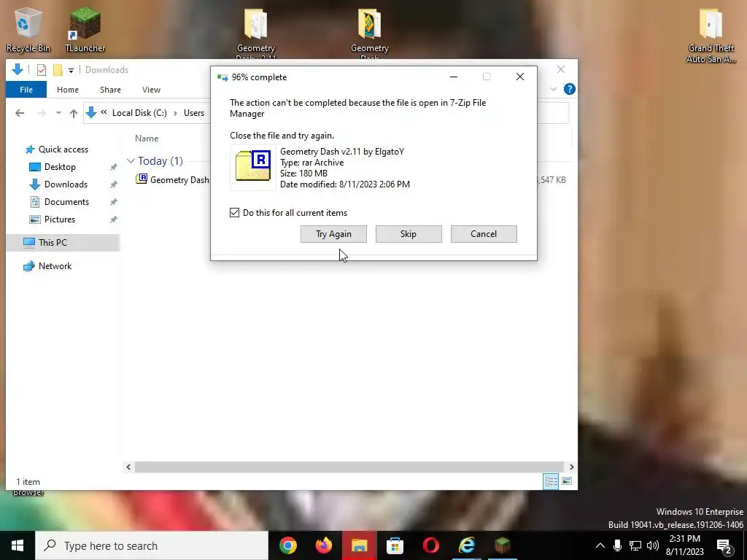Click the Explorer help question mark icon
The height and width of the screenshot is (560, 747).
pos(569,89)
